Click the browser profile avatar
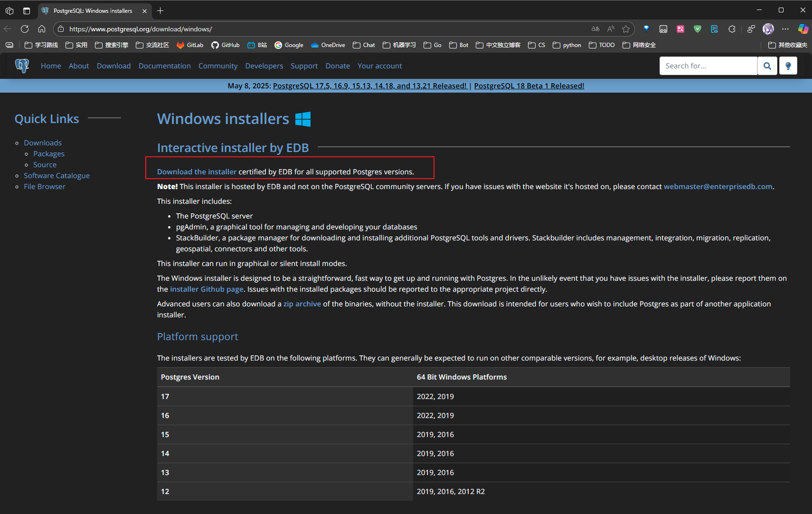This screenshot has height=514, width=812. click(x=768, y=29)
